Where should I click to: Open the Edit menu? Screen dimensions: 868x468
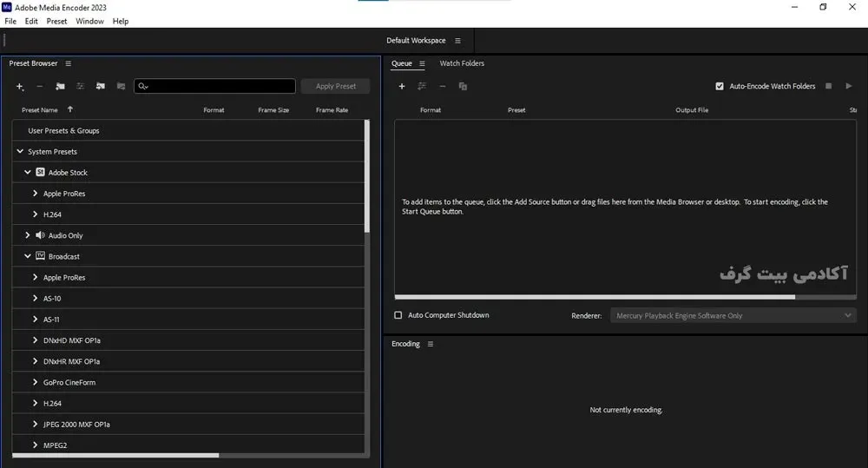[31, 21]
